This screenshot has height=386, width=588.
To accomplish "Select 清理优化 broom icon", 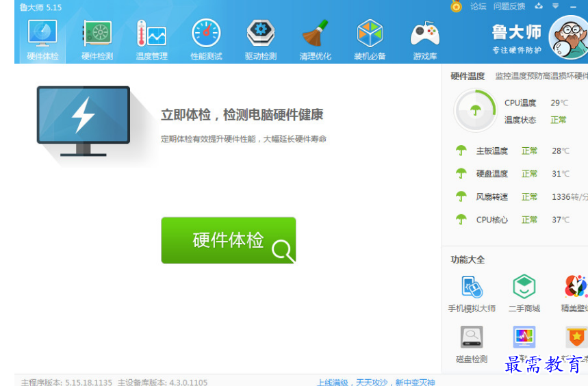I will click(x=316, y=33).
